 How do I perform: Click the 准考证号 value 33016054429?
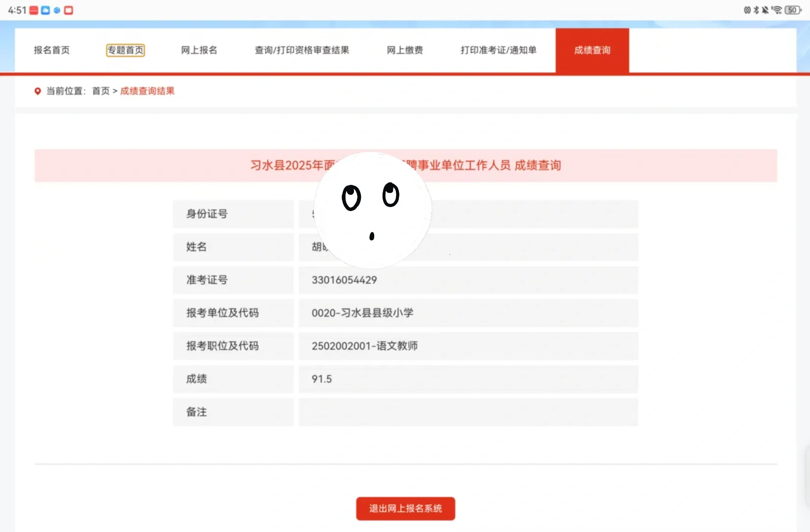pos(344,280)
